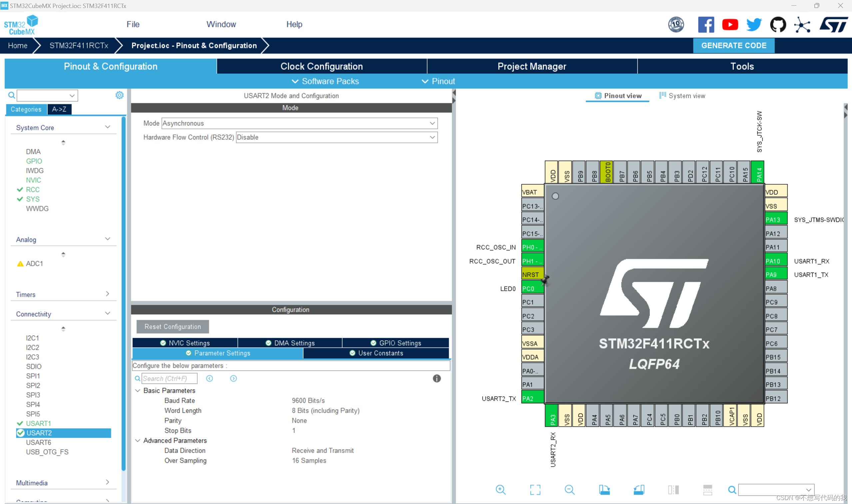Click the search/filter icon in categories
Image resolution: width=852 pixels, height=504 pixels.
11,95
